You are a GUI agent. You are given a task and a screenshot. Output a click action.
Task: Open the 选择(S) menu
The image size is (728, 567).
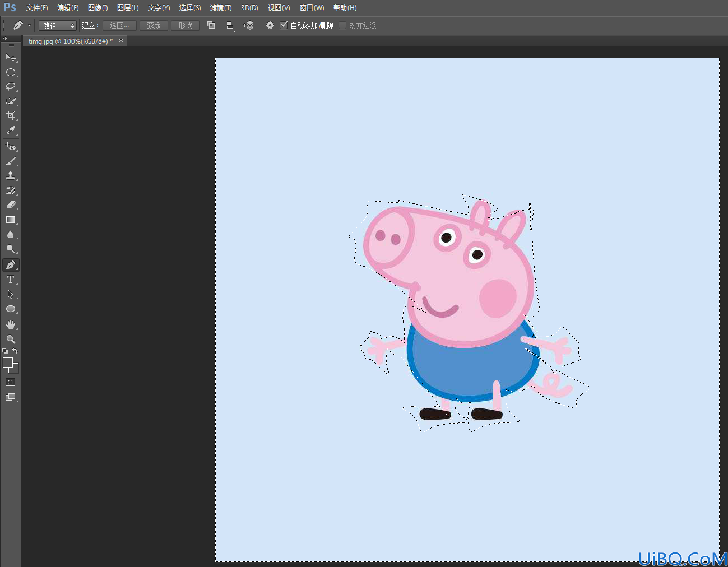(190, 8)
